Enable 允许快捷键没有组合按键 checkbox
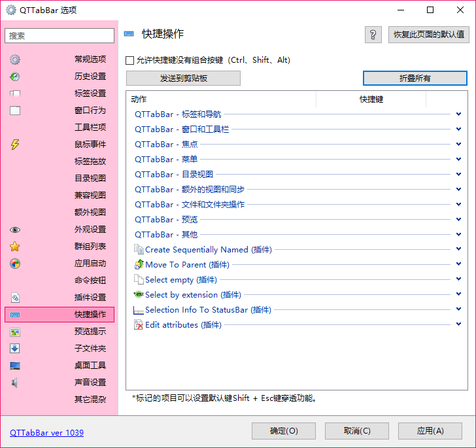The width and height of the screenshot is (476, 448). 130,60
